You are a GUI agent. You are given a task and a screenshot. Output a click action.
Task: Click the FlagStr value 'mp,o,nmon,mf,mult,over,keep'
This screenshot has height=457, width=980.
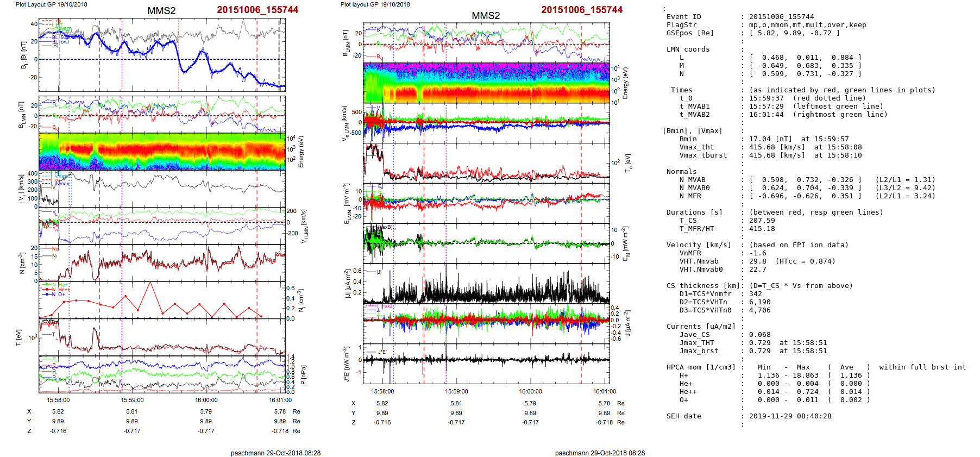coord(808,25)
